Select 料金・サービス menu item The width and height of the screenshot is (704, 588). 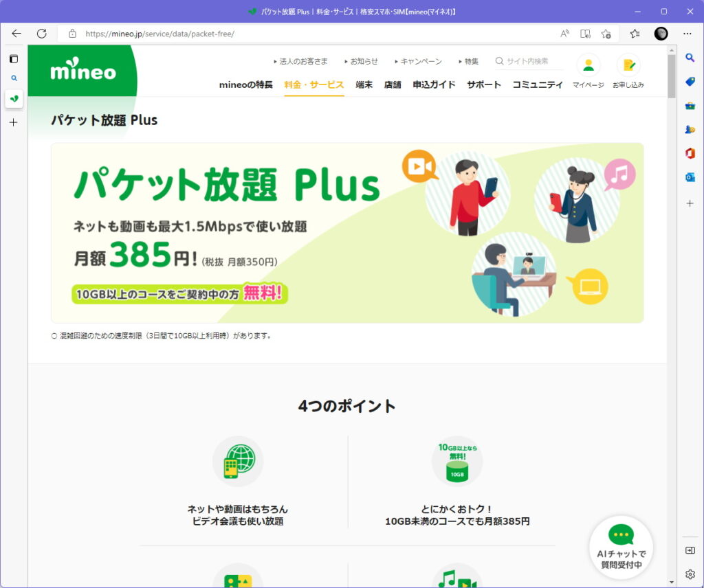[313, 84]
